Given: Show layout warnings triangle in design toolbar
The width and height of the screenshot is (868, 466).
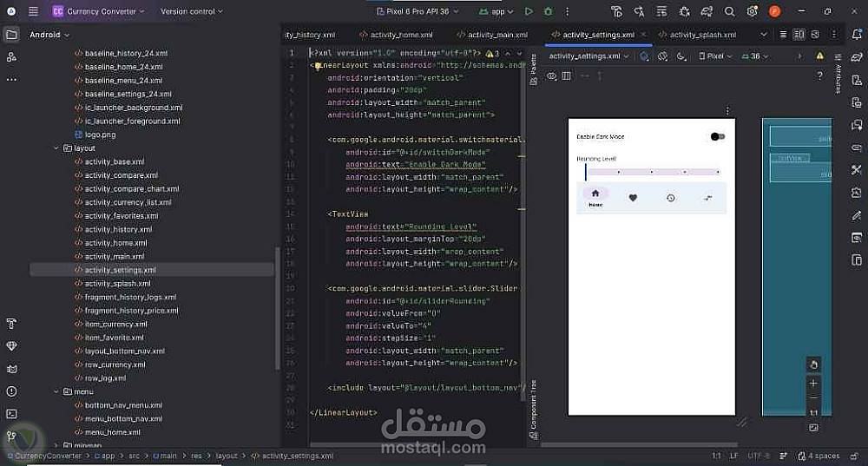Looking at the screenshot, I should 820,56.
